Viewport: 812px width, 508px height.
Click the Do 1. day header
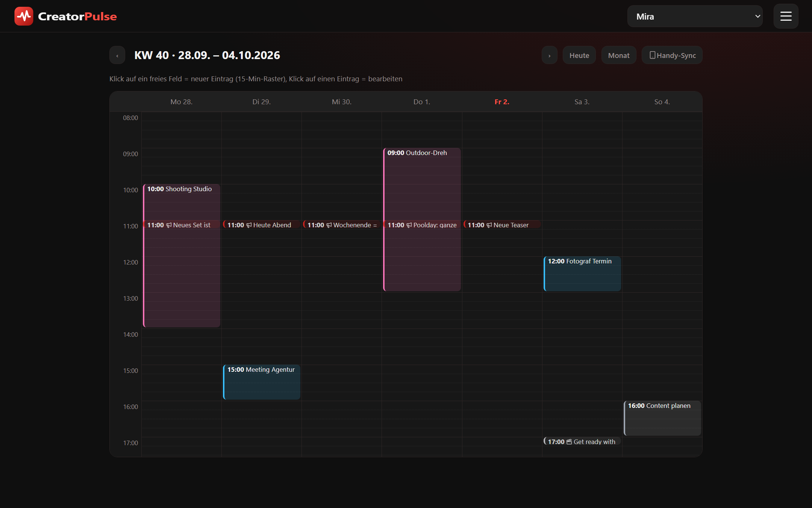tap(422, 102)
